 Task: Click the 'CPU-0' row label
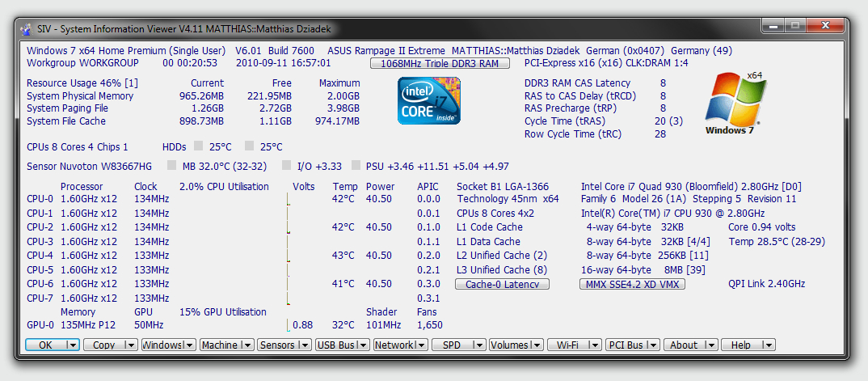coord(40,199)
